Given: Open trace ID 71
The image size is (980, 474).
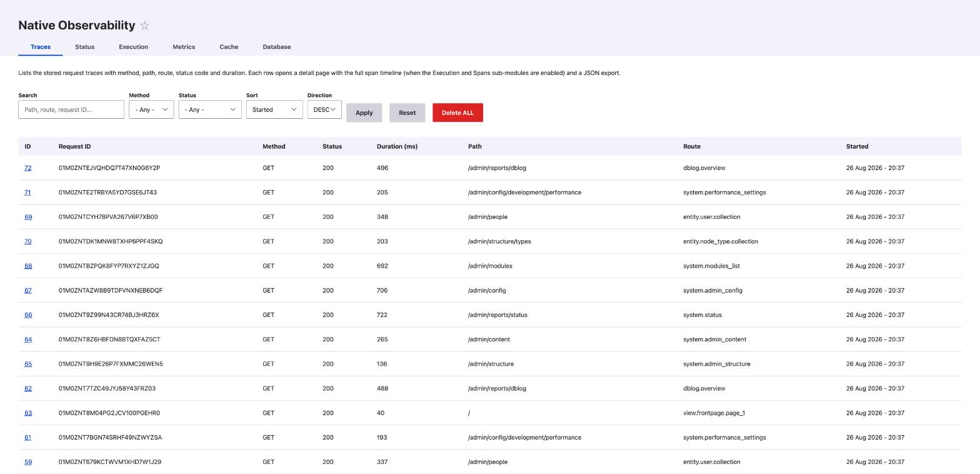Looking at the screenshot, I should point(27,193).
